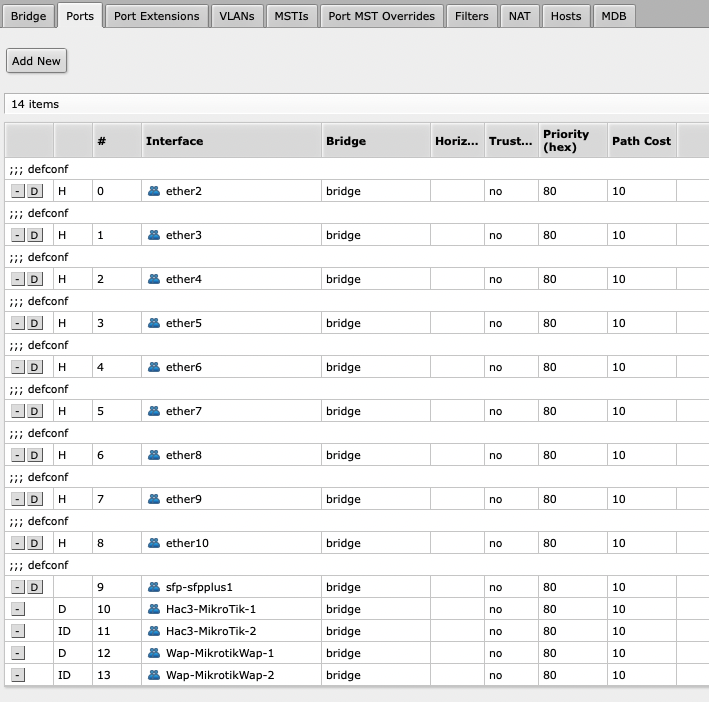709x702 pixels.
Task: Open the MDB tab
Action: point(614,16)
